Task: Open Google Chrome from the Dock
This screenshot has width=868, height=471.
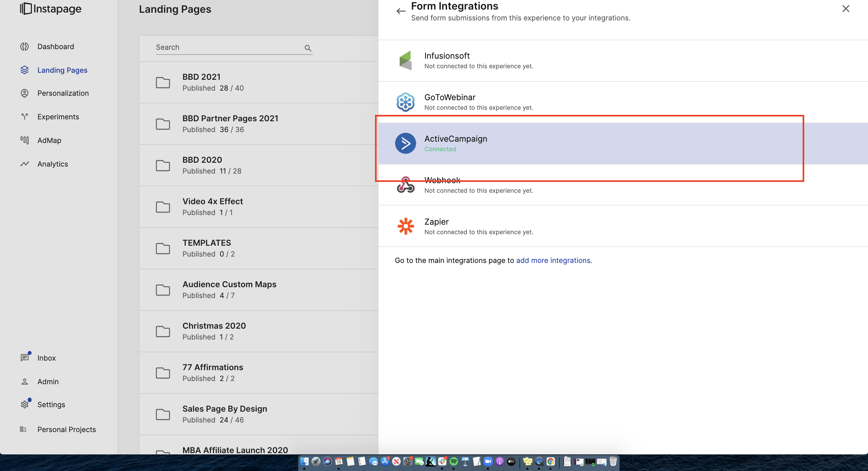Action: point(551,461)
